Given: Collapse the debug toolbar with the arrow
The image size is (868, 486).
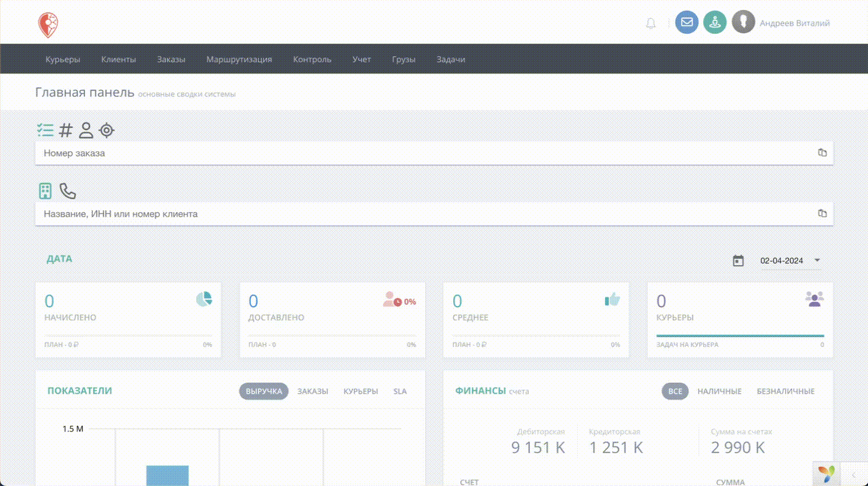Looking at the screenshot, I should click(853, 474).
